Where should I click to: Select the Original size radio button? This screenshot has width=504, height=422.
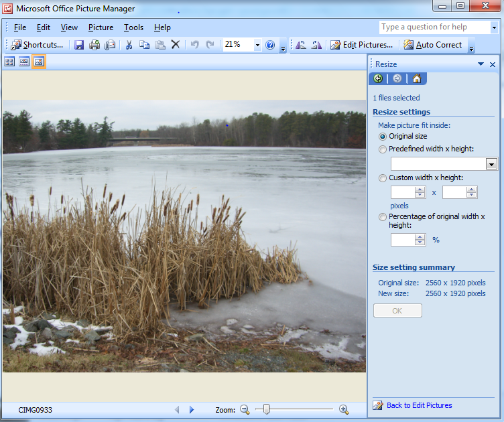pyautogui.click(x=382, y=137)
